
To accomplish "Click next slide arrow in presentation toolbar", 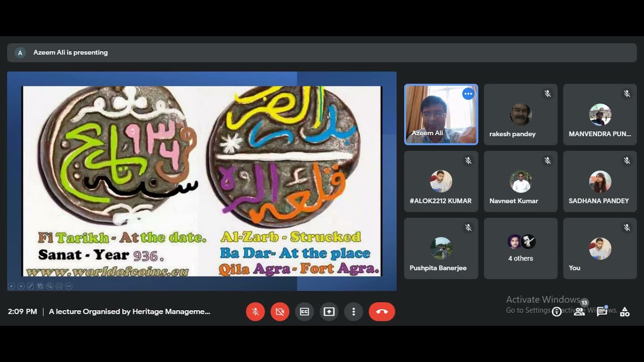I will (21, 286).
